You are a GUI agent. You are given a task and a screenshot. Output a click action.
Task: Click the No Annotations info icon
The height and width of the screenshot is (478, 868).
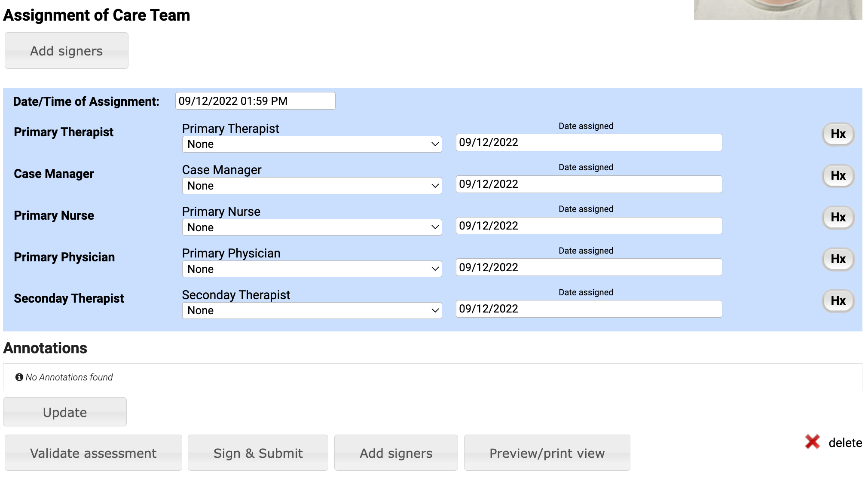click(x=19, y=377)
